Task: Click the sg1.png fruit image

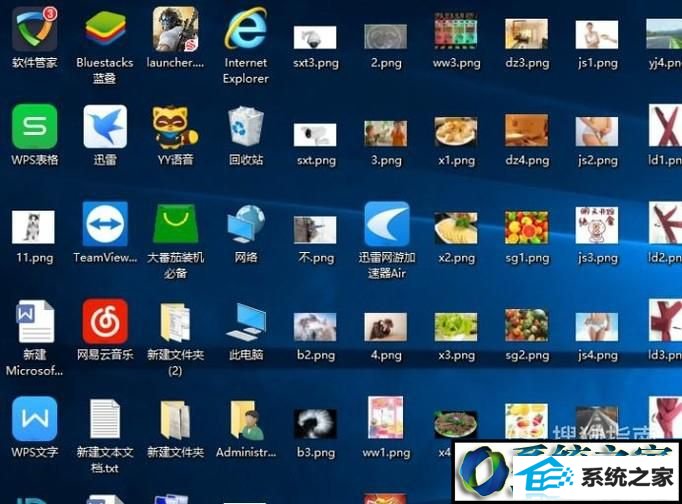Action: click(x=526, y=227)
